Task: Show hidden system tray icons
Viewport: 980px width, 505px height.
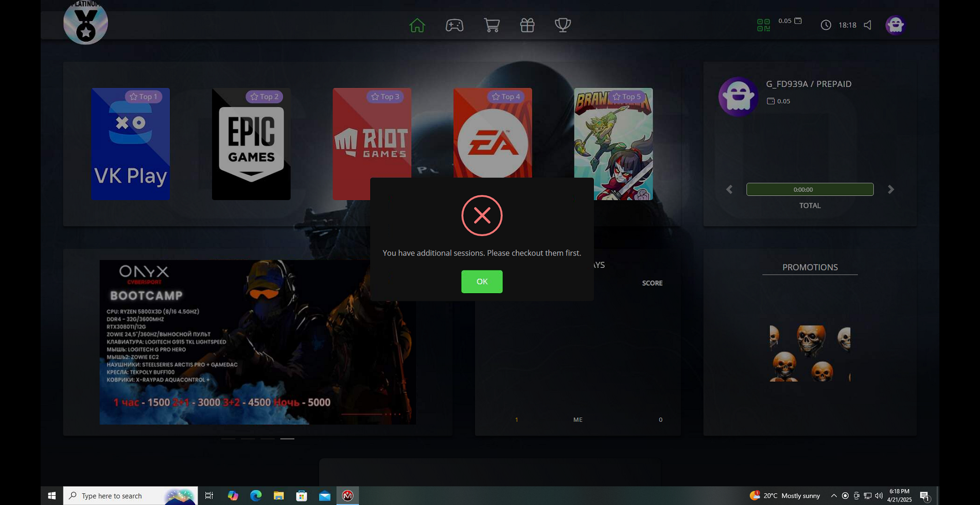Action: click(x=833, y=496)
